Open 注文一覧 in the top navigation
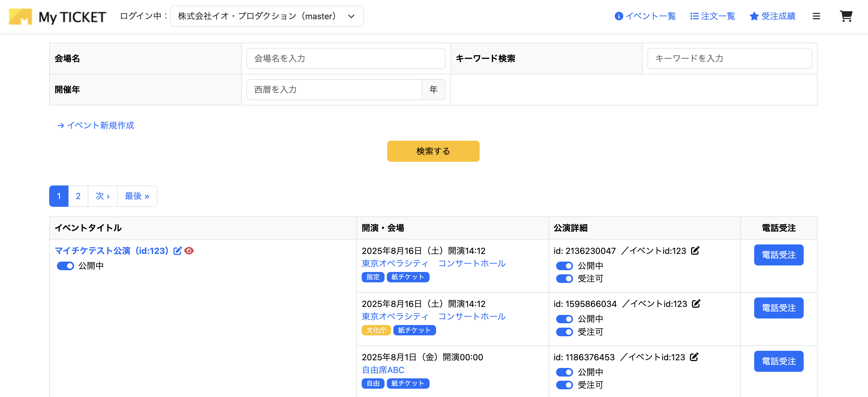868x397 pixels. point(713,16)
